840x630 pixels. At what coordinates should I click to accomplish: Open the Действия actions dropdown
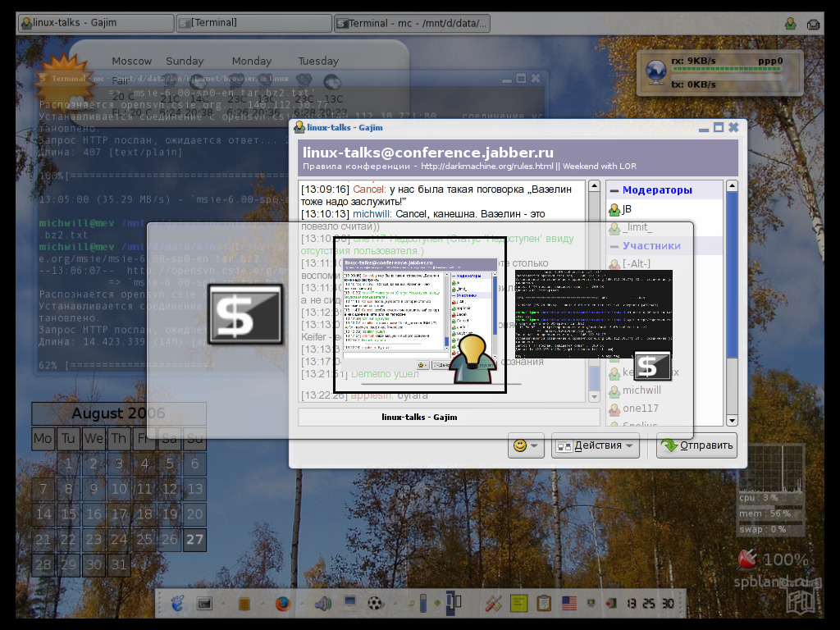[x=596, y=445]
